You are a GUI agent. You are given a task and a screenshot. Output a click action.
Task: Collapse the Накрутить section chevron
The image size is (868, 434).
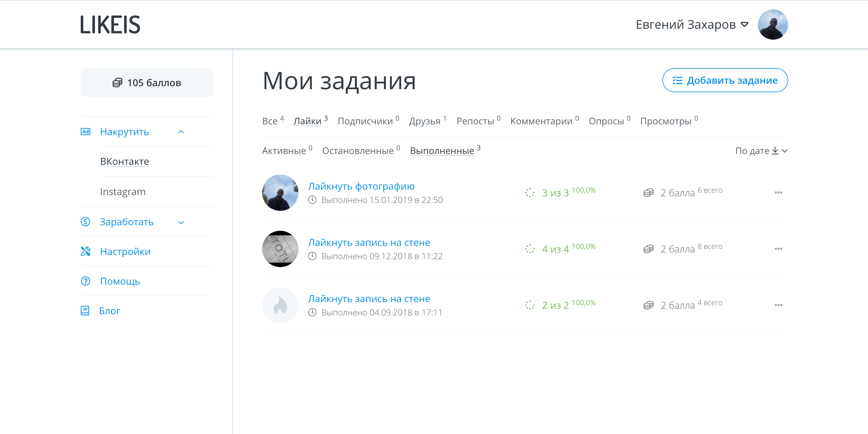click(x=181, y=132)
